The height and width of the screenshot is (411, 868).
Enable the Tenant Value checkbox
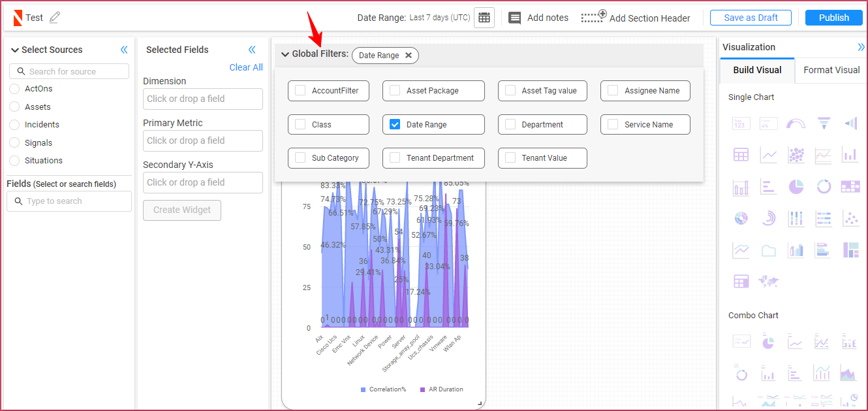click(x=510, y=157)
